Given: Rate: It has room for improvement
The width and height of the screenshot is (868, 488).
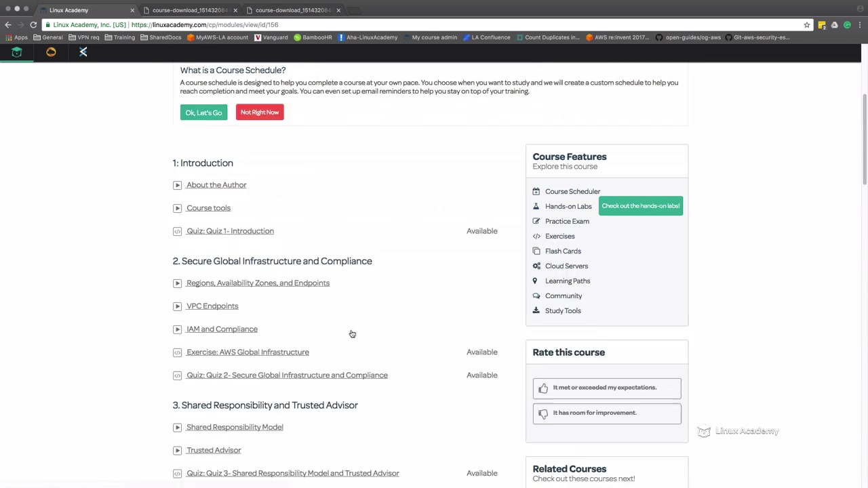Looking at the screenshot, I should pos(607,413).
